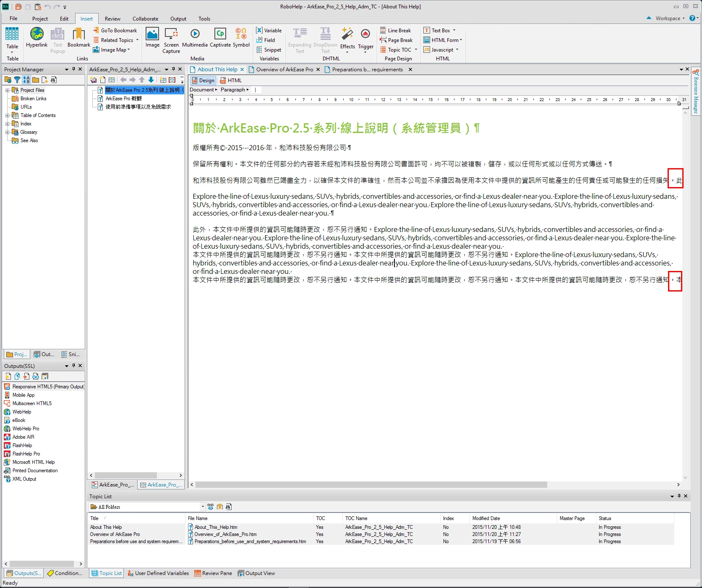Open the Review Pane tab

pyautogui.click(x=213, y=573)
